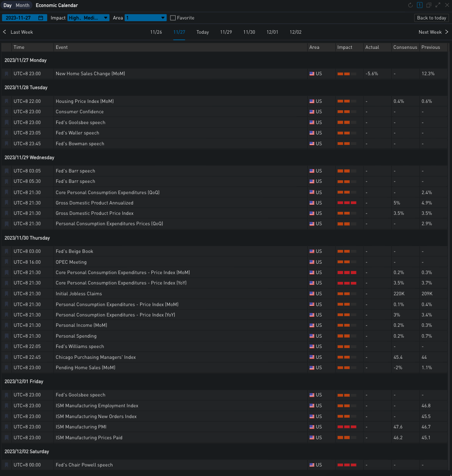
Task: Bookmark the Pending Home Sales (MoM) event
Action: click(6, 367)
